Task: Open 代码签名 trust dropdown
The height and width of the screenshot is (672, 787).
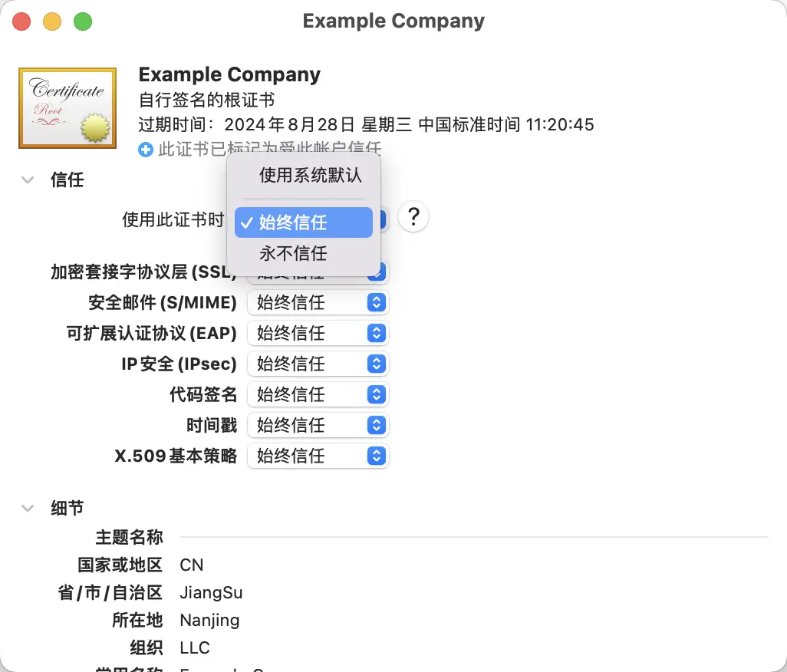Action: tap(318, 394)
